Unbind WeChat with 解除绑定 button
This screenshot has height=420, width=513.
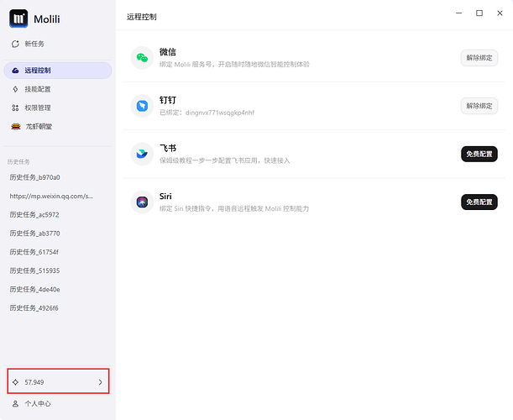(479, 57)
